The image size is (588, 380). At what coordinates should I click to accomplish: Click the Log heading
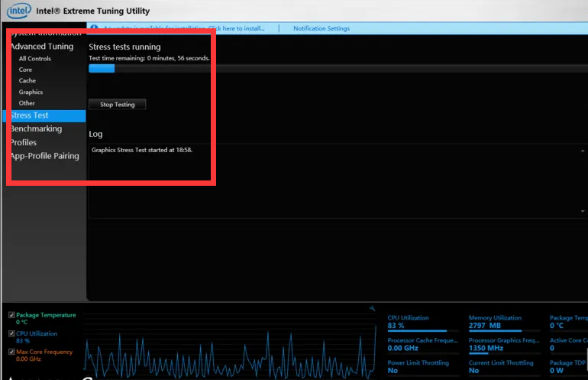tap(95, 134)
